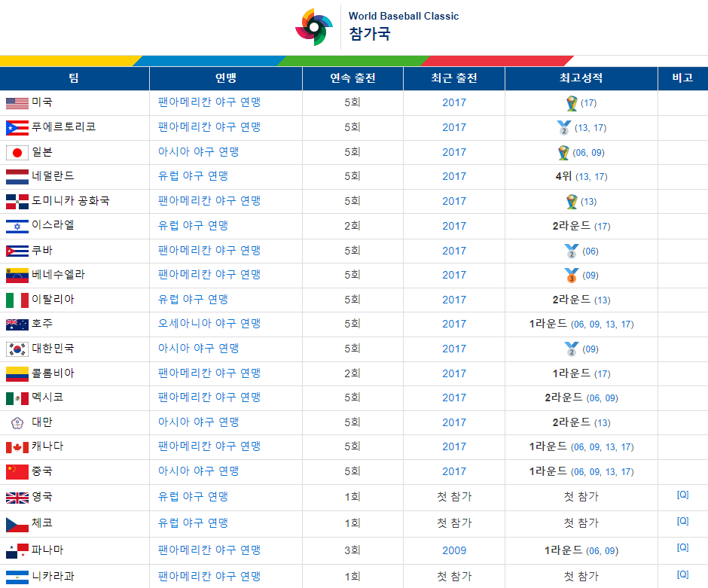The image size is (708, 588).
Task: Click the champion trophy icon in 미국 row
Action: pos(572,103)
